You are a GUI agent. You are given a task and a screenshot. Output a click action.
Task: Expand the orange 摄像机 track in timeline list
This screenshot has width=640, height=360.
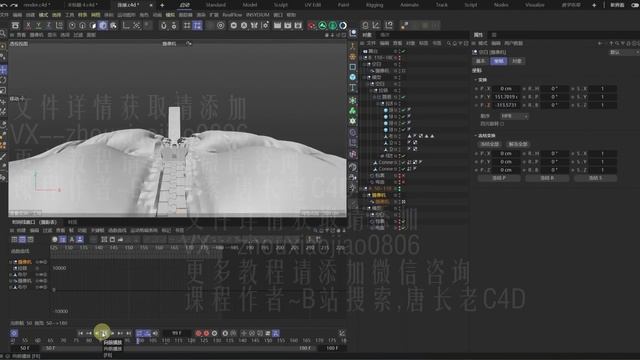(11, 262)
